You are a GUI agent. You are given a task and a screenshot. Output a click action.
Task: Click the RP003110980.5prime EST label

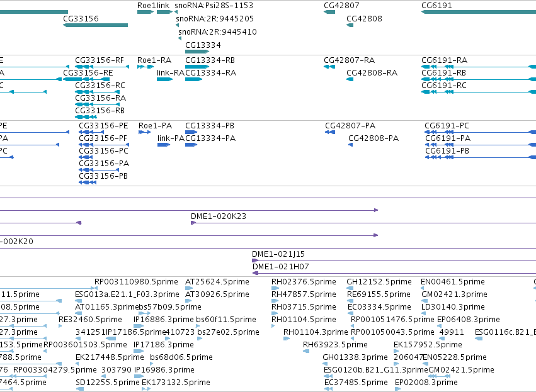137,282
